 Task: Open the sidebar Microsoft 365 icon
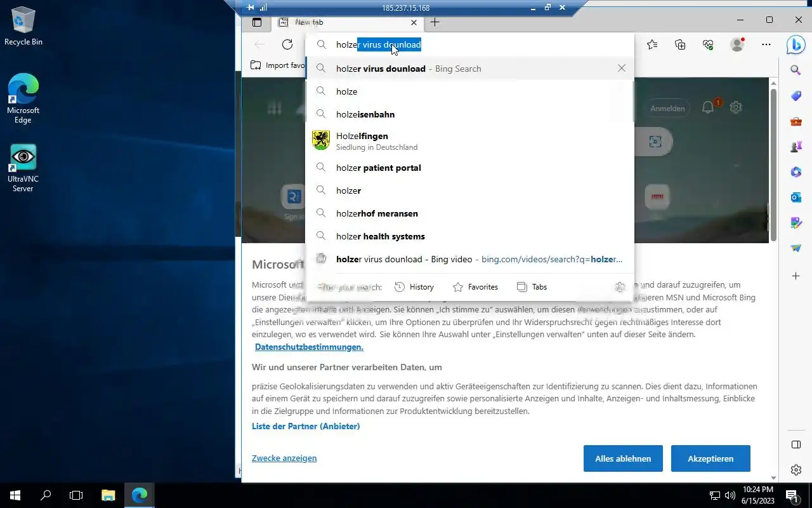coord(796,172)
